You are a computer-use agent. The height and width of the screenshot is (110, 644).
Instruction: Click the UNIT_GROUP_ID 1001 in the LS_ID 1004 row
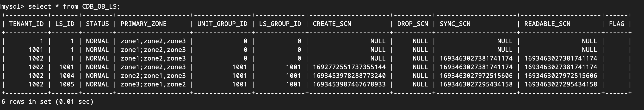(x=240, y=76)
